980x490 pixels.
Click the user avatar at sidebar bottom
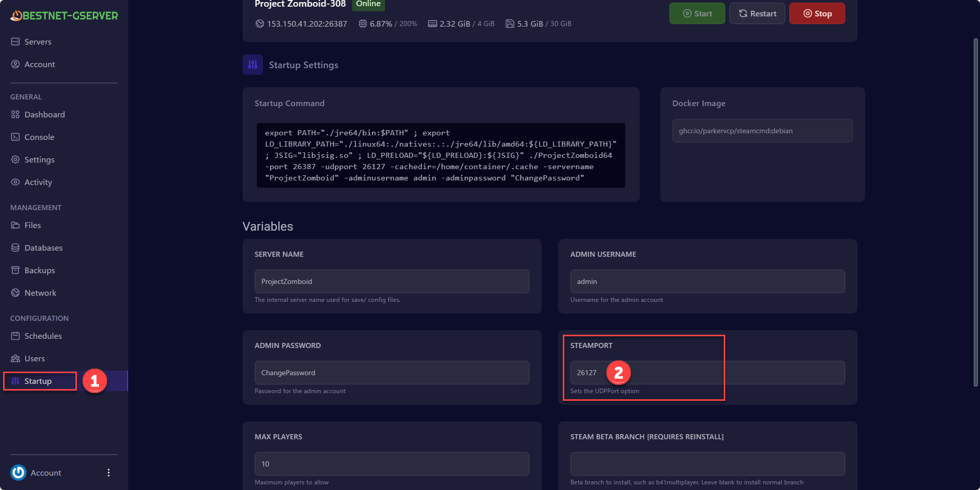pos(18,472)
